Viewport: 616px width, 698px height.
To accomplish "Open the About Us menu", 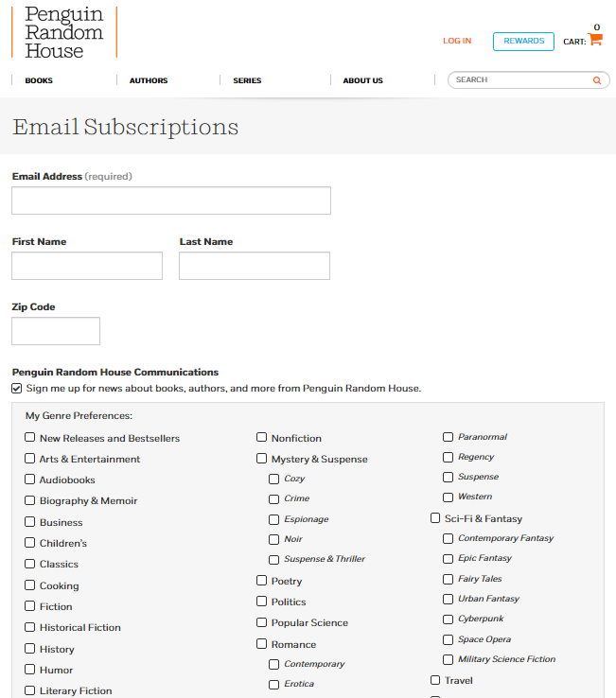I will pyautogui.click(x=362, y=80).
